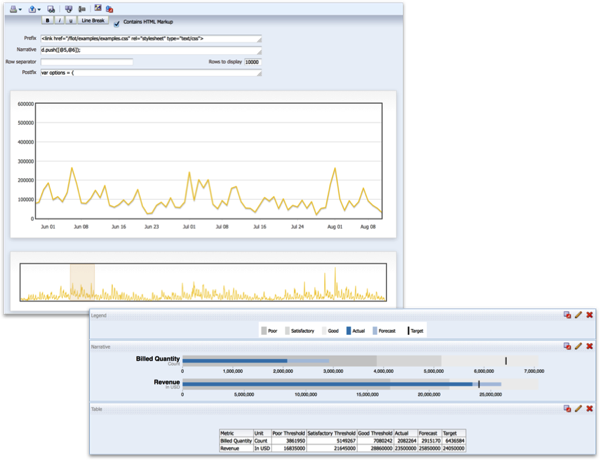Screen dimensions: 600x460
Task: Click the black Target legend marker
Action: tap(408, 331)
